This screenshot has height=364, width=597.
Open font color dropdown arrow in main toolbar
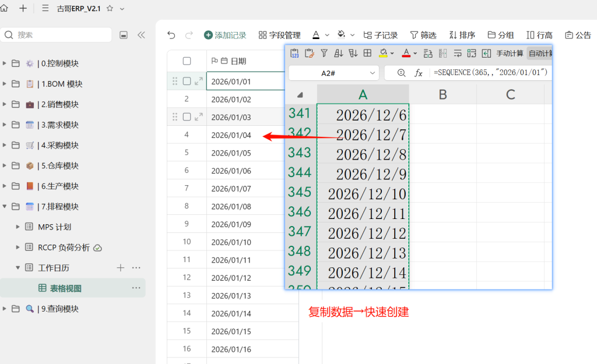click(x=327, y=35)
